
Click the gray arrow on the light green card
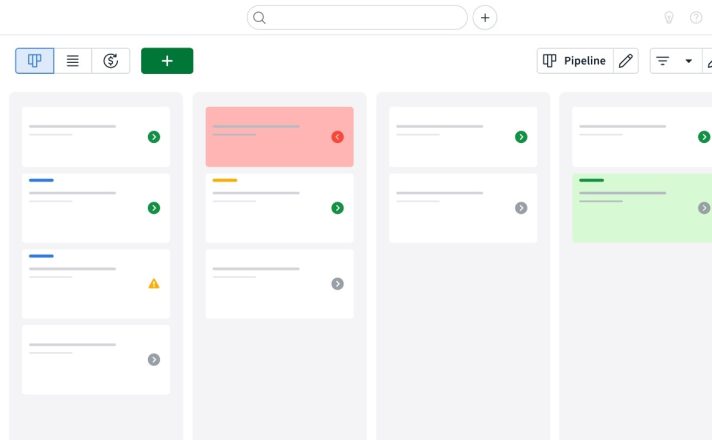click(x=704, y=208)
